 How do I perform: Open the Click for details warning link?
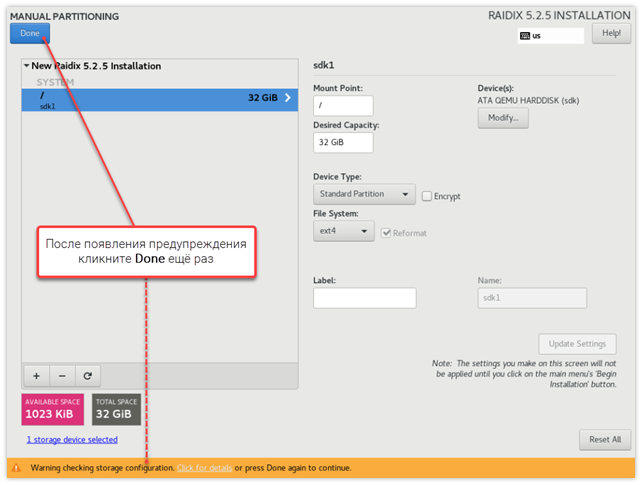pyautogui.click(x=205, y=468)
